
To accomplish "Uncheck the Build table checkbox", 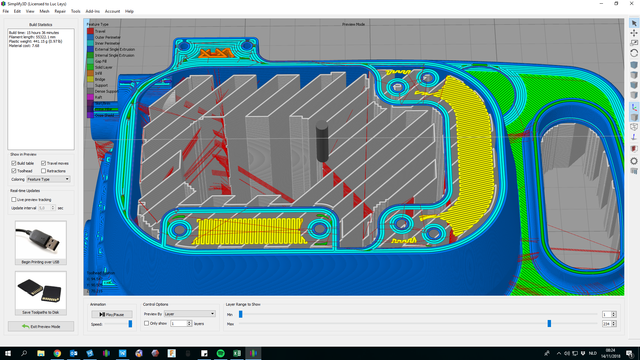I will click(x=13, y=163).
